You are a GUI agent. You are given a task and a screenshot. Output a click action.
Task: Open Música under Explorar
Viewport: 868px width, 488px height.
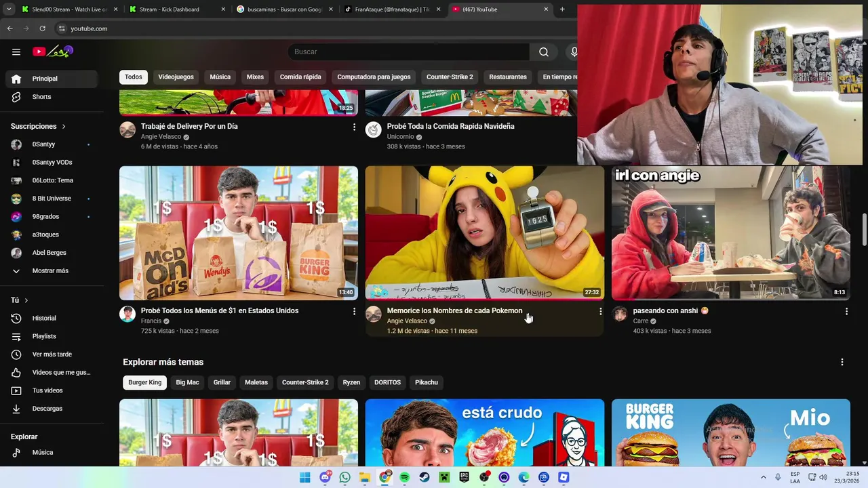coord(52,452)
